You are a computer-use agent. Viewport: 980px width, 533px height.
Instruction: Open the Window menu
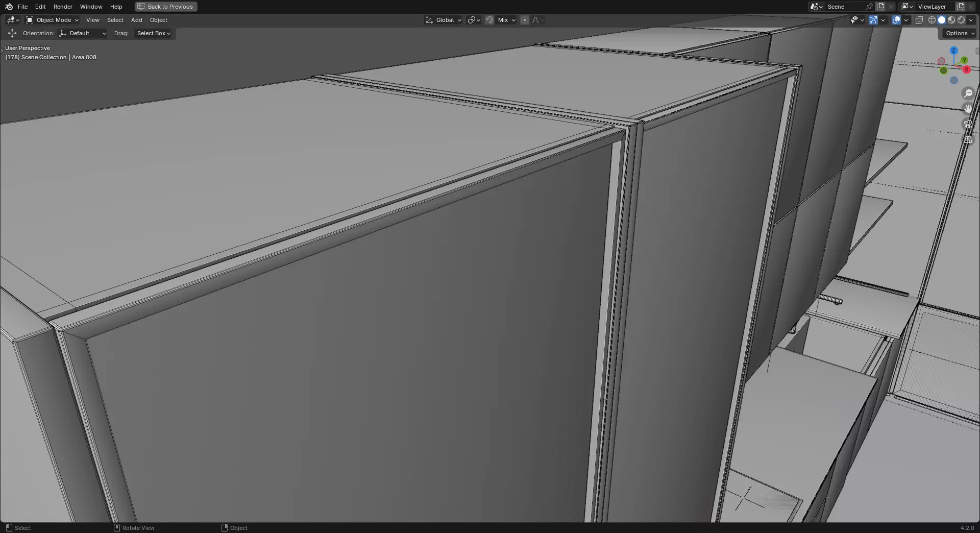pyautogui.click(x=91, y=7)
